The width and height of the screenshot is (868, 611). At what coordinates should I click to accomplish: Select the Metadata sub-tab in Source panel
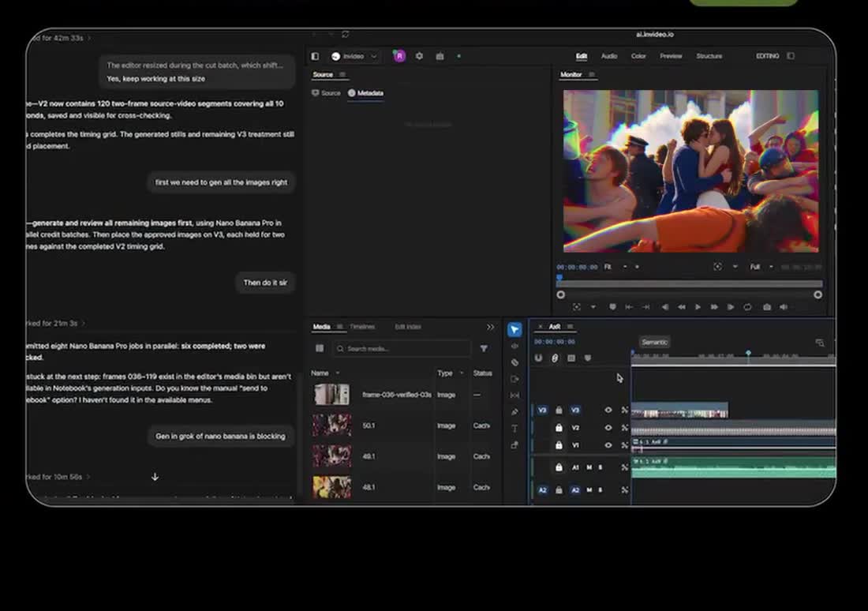point(366,93)
